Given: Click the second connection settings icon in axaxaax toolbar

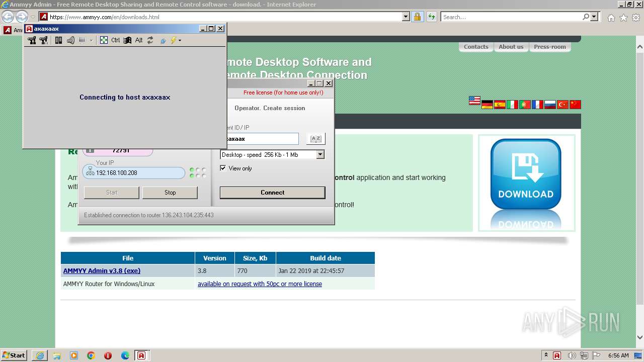Looking at the screenshot, I should point(44,40).
